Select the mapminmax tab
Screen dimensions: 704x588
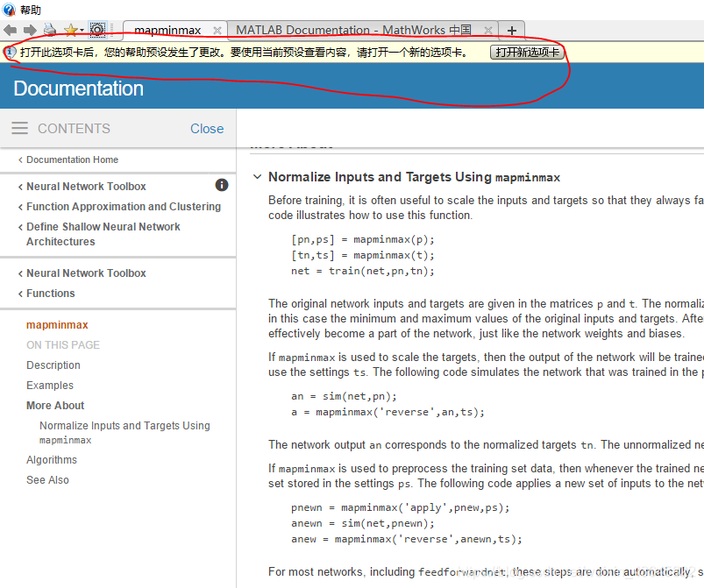(162, 31)
